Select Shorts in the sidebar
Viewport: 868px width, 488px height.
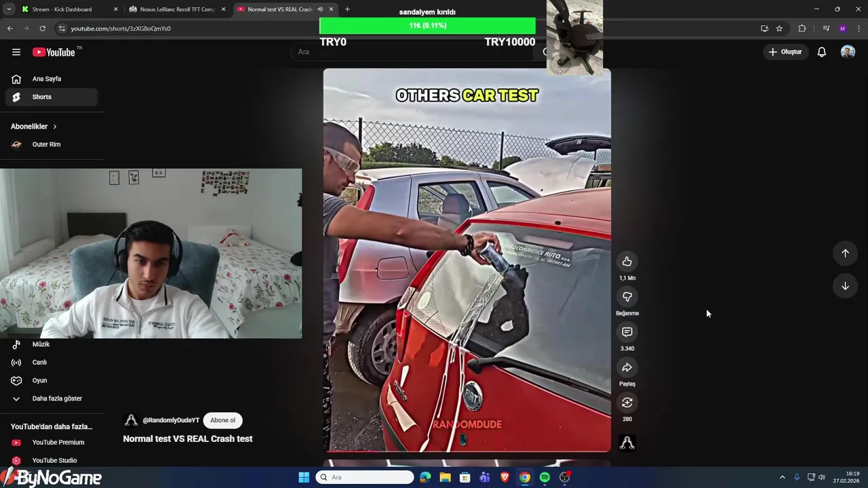click(52, 97)
